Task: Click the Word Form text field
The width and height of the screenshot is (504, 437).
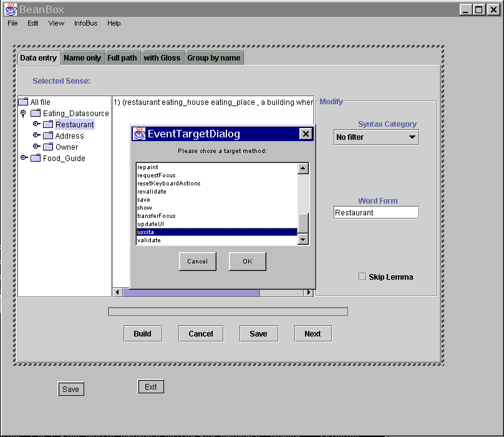Action: pos(376,213)
